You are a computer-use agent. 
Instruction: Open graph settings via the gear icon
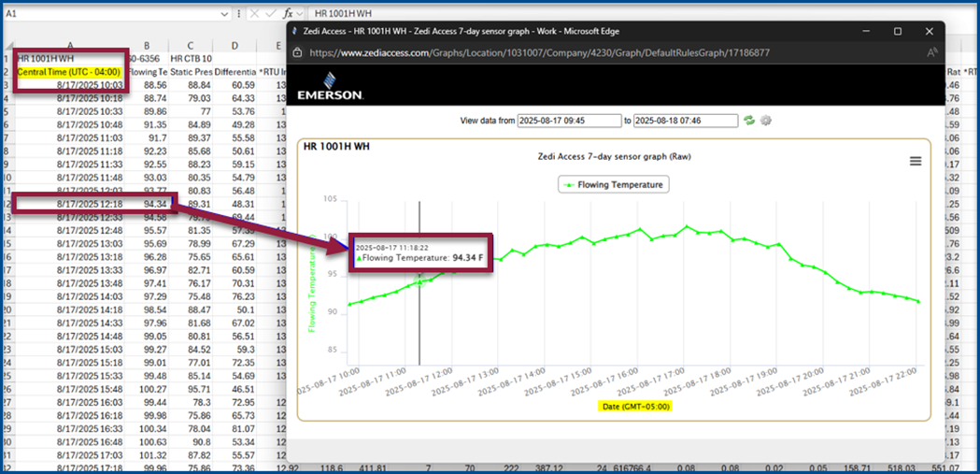pyautogui.click(x=766, y=120)
